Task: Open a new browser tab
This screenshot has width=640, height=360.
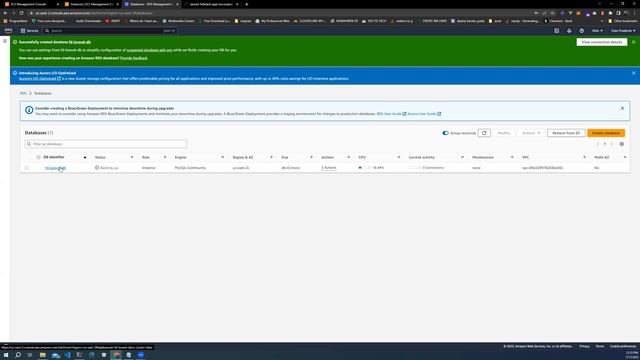Action: [x=247, y=4]
